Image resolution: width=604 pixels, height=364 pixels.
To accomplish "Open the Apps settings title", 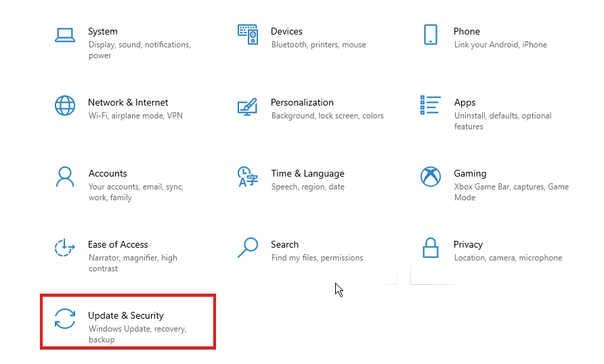I will [x=465, y=102].
